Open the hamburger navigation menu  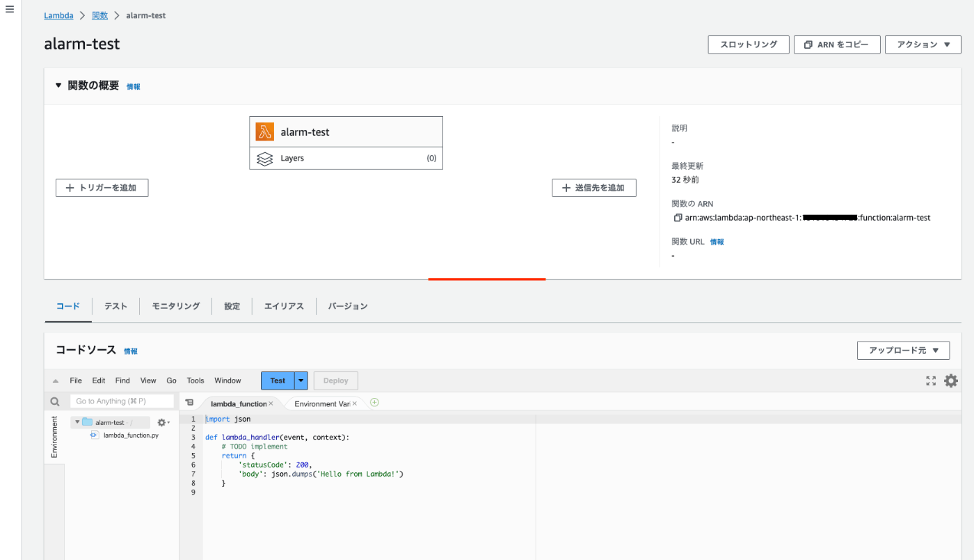point(10,10)
